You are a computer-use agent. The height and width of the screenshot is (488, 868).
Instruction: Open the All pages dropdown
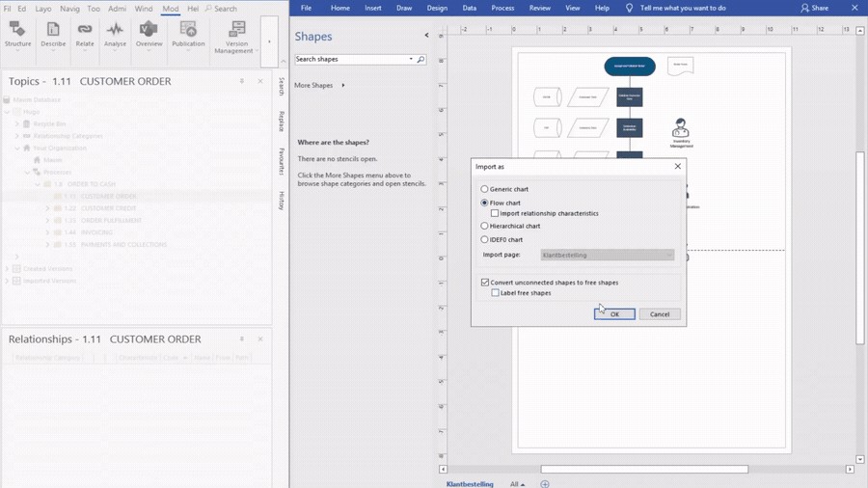point(517,484)
